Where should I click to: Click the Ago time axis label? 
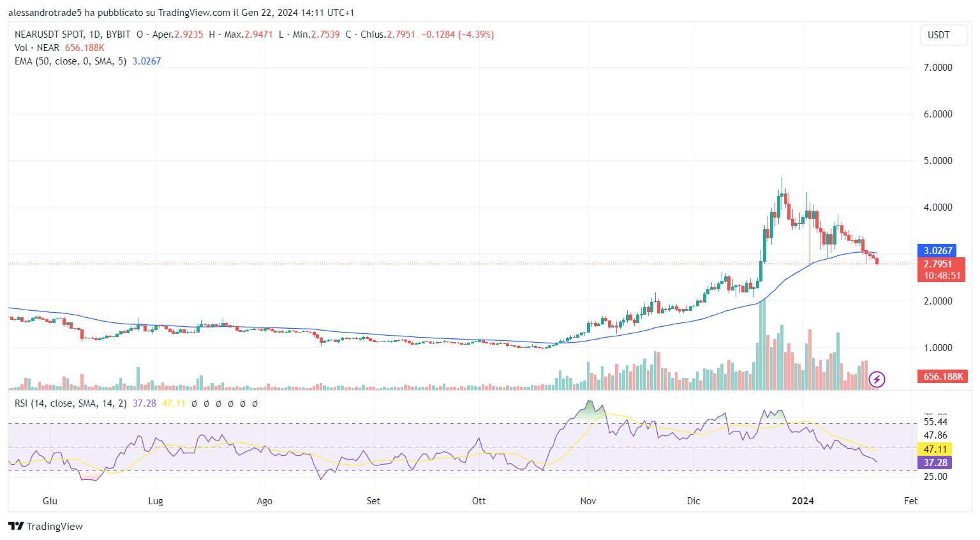tap(264, 501)
